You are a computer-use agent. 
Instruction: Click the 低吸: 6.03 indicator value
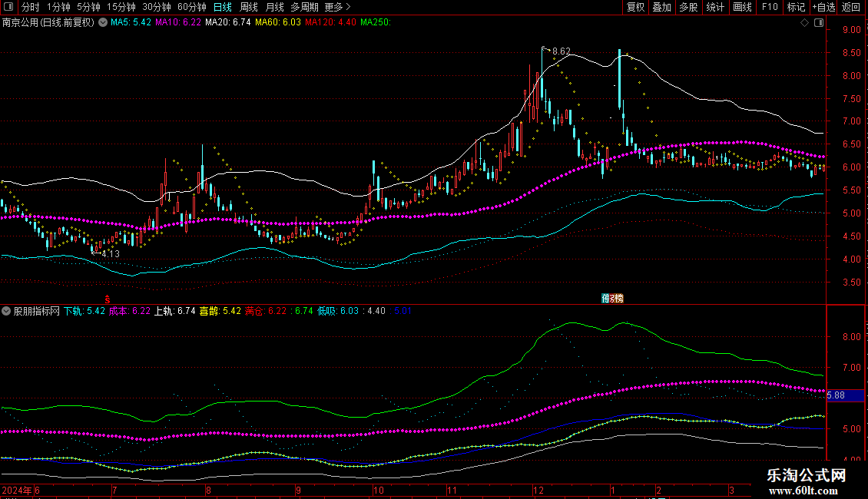click(338, 311)
